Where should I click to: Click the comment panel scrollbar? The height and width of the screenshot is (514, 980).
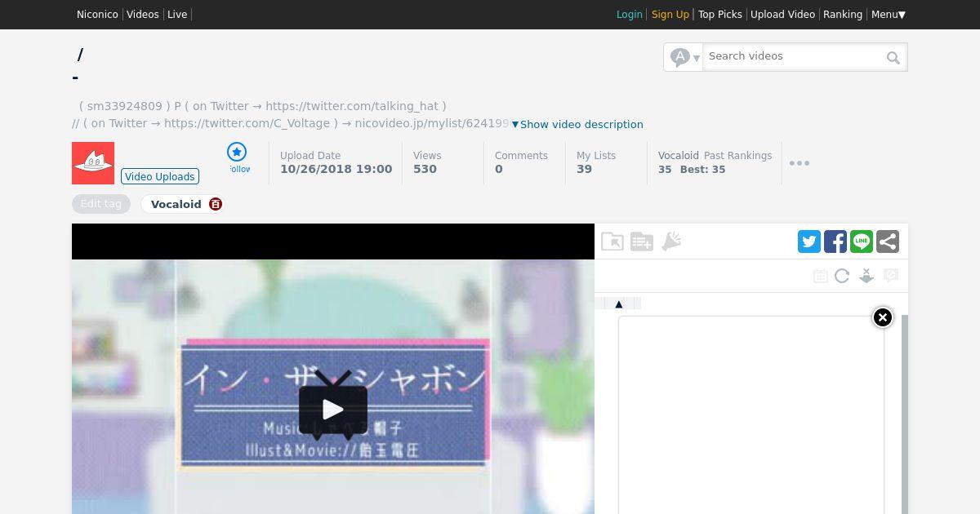905,414
